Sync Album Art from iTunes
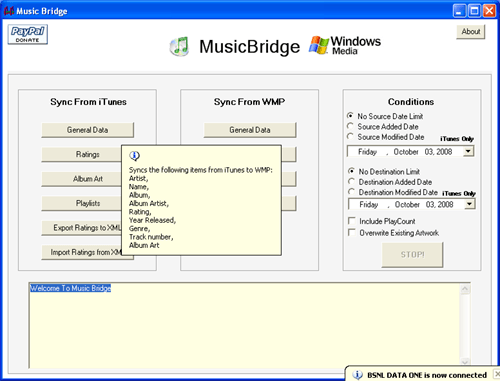The width and height of the screenshot is (500, 381). click(x=82, y=179)
